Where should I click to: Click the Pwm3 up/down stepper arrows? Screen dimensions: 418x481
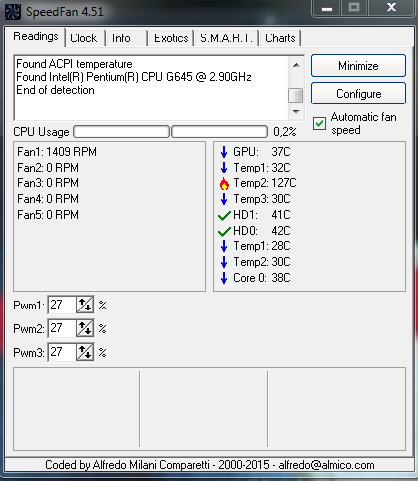coord(85,352)
